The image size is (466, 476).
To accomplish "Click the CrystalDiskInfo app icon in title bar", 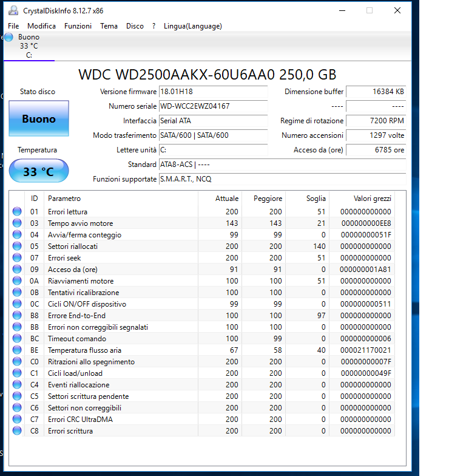I will pyautogui.click(x=13, y=11).
